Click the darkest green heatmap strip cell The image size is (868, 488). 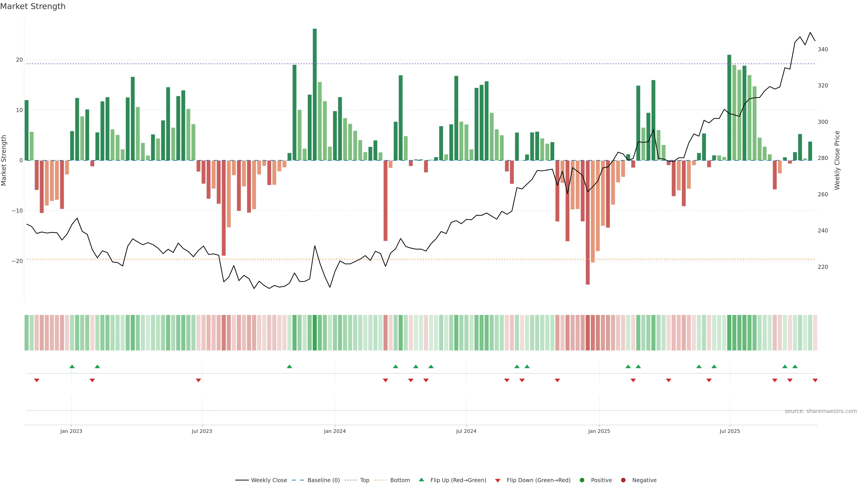tap(315, 333)
